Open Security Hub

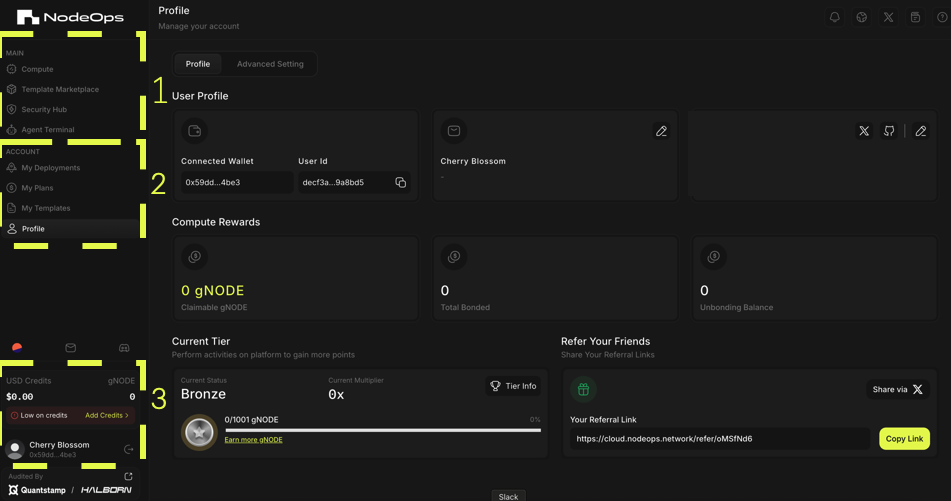pyautogui.click(x=44, y=109)
